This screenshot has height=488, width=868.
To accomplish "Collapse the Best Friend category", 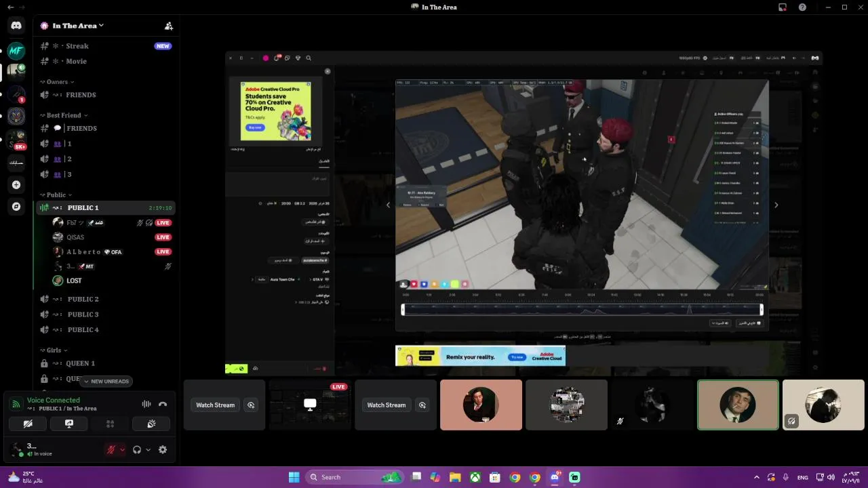I will 64,115.
